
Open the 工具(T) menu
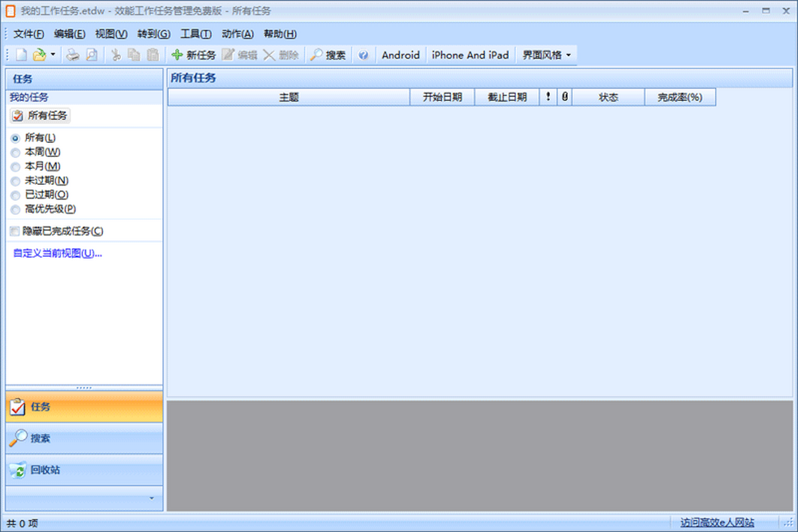196,34
